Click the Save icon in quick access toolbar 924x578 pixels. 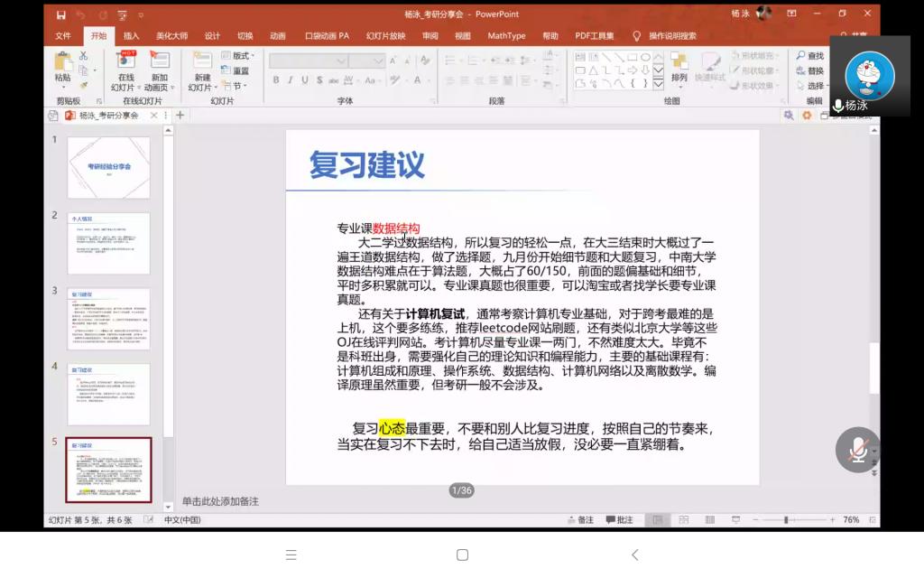(60, 15)
